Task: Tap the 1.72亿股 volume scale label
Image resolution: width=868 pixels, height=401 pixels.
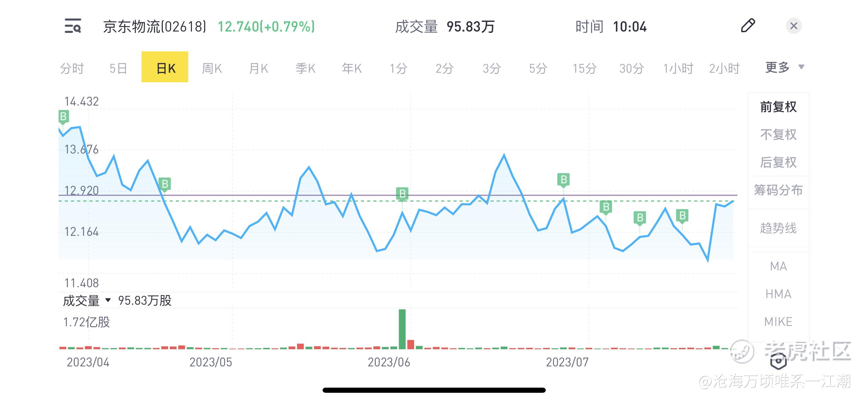Action: coord(87,322)
